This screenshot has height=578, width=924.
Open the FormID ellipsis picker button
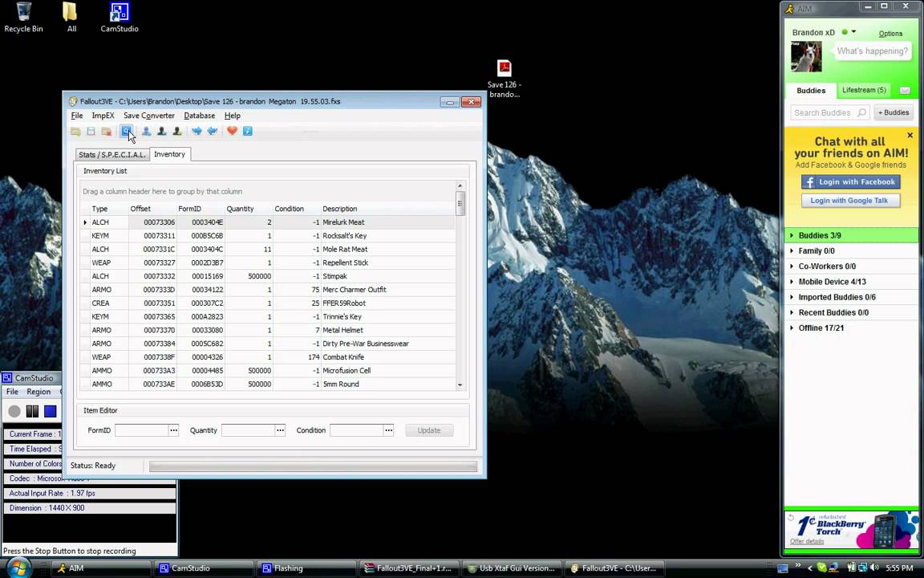click(x=173, y=430)
